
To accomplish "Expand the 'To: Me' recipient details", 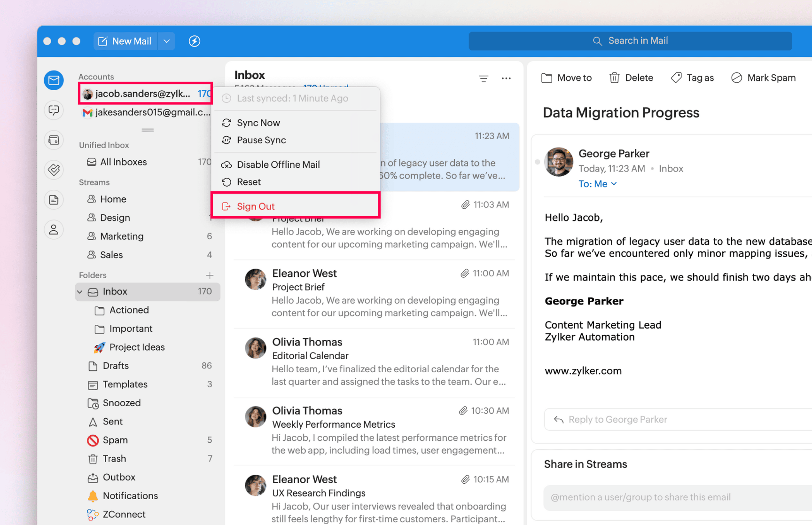I will coord(598,184).
